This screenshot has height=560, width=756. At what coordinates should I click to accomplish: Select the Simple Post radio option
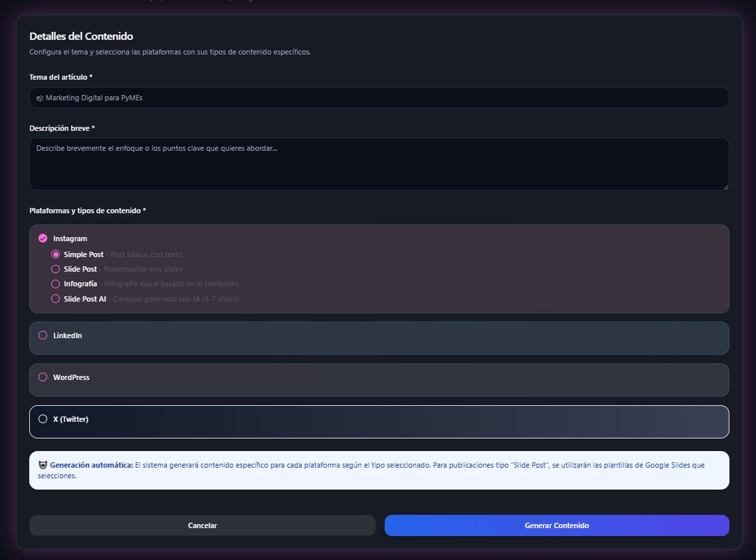pos(55,254)
